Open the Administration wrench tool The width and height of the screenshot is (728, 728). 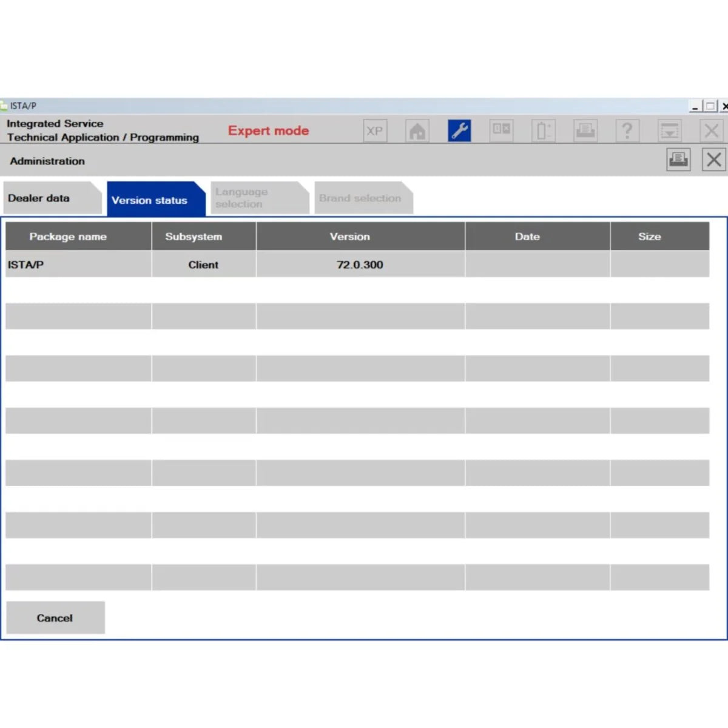coord(459,130)
